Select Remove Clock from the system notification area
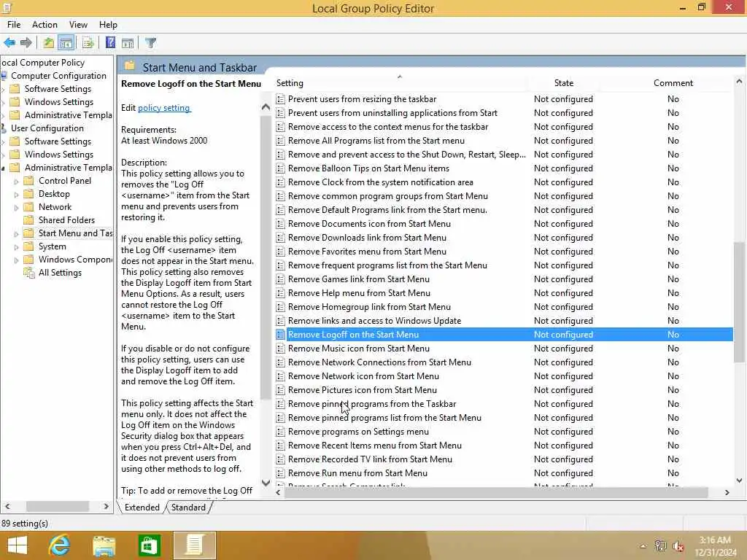Image resolution: width=747 pixels, height=560 pixels. [381, 182]
